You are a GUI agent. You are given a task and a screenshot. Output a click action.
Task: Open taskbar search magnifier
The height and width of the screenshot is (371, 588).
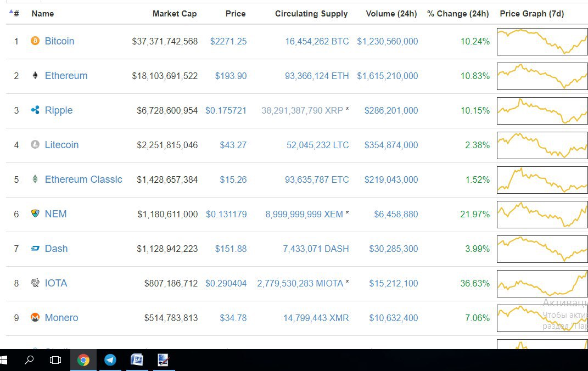click(29, 360)
